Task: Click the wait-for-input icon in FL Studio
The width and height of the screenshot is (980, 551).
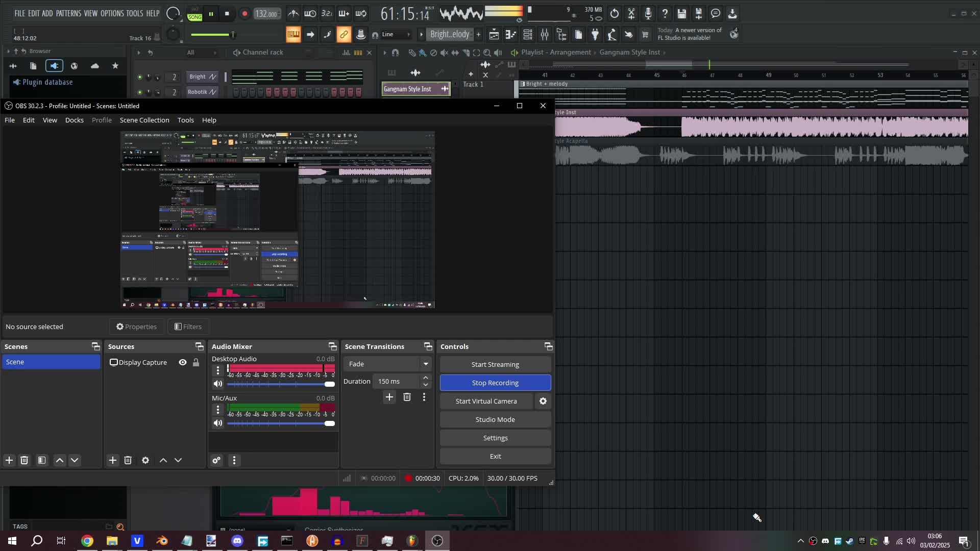Action: (x=310, y=14)
